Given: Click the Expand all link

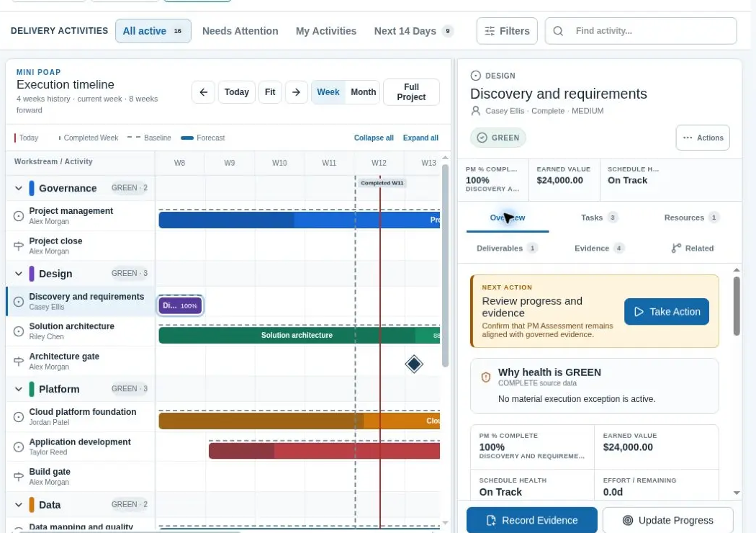Looking at the screenshot, I should [x=420, y=138].
